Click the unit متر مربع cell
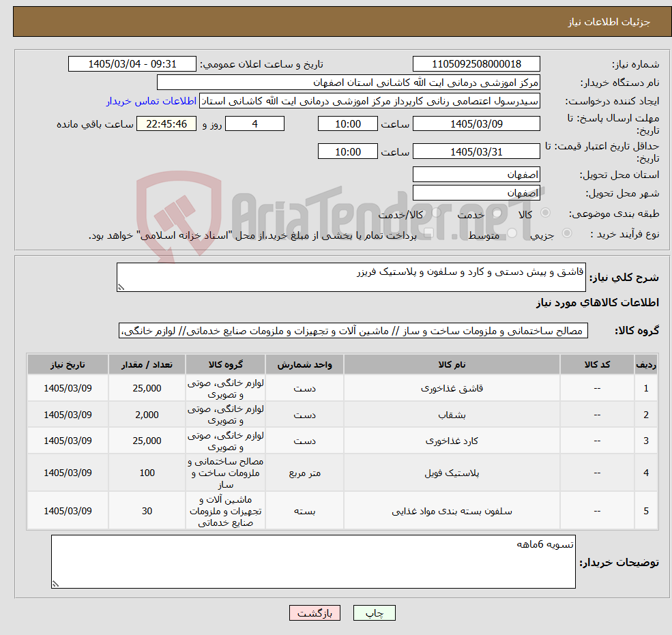The height and width of the screenshot is (635, 672). pos(304,473)
